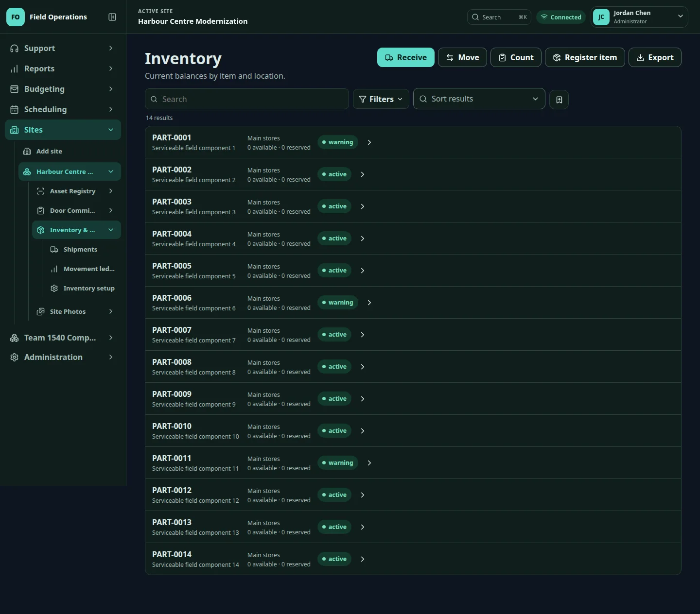Click the Support headset icon

tap(15, 48)
